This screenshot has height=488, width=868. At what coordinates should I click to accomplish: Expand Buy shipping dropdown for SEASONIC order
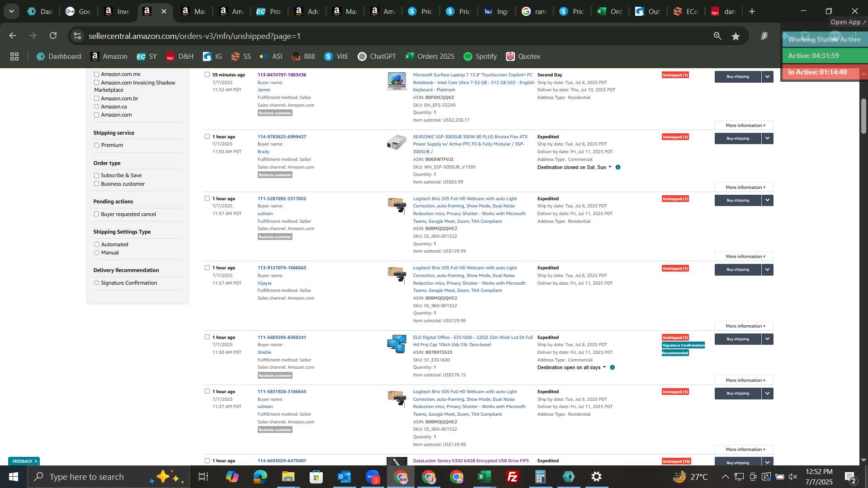[767, 139]
